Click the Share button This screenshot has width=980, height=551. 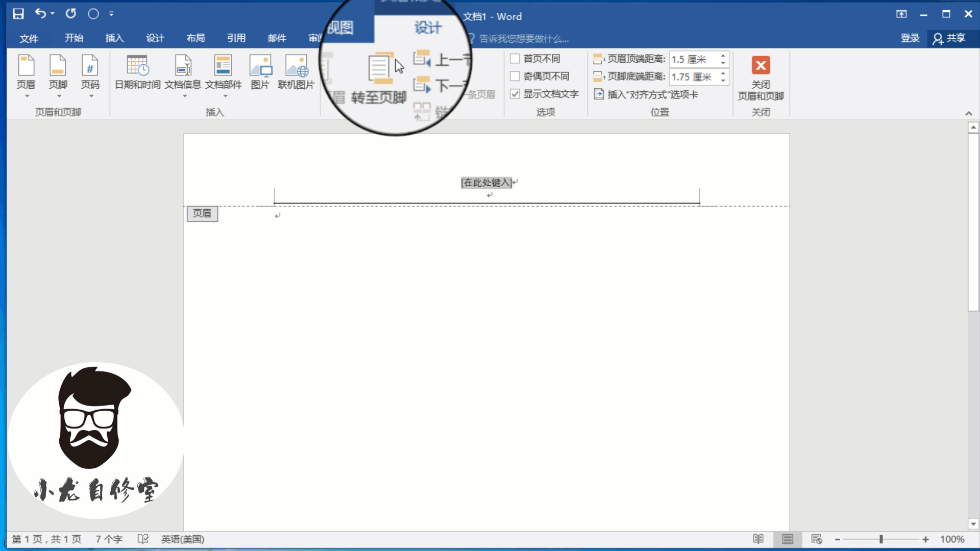950,38
